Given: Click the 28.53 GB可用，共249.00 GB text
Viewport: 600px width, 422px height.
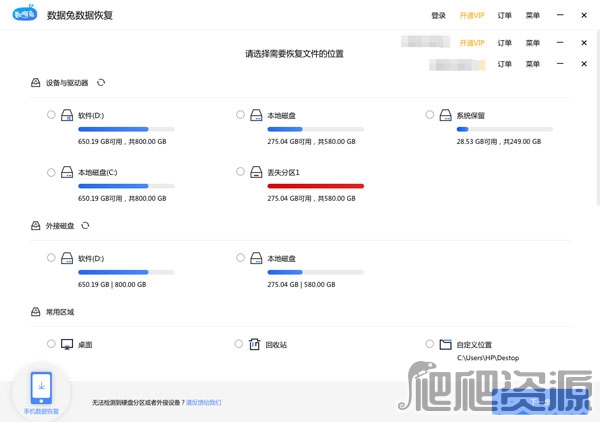Looking at the screenshot, I should pos(499,142).
